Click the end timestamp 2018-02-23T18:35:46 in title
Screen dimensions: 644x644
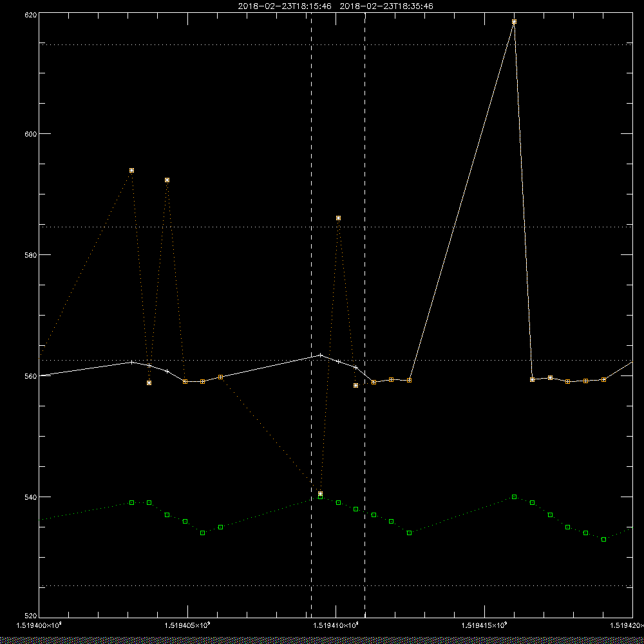[x=386, y=6]
